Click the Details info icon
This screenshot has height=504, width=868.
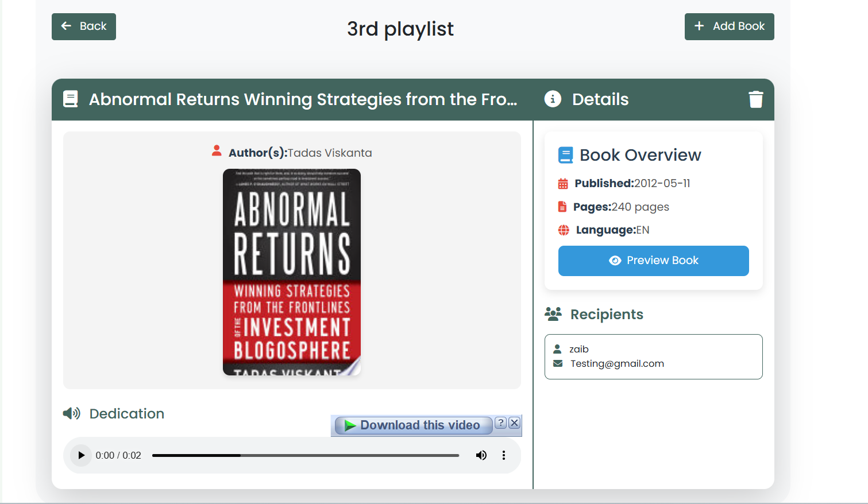[x=553, y=99]
